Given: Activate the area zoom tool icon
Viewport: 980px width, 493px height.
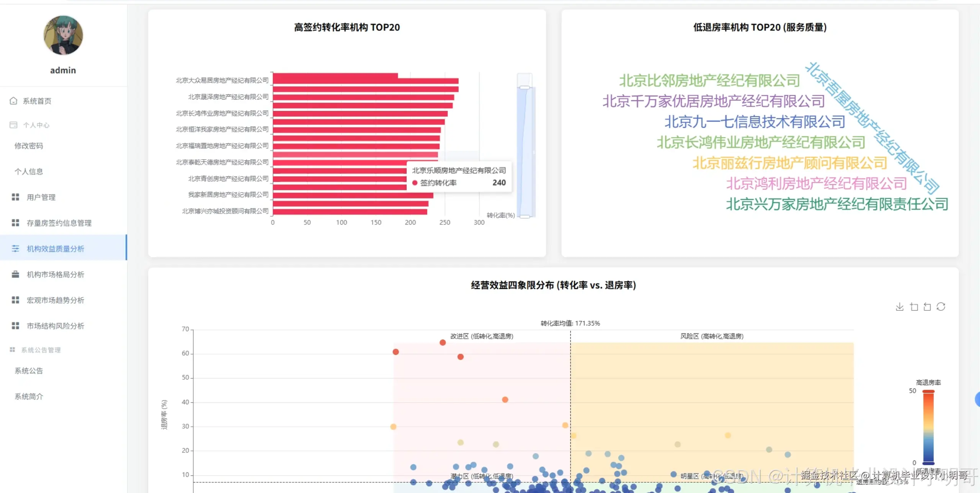Looking at the screenshot, I should [x=914, y=307].
